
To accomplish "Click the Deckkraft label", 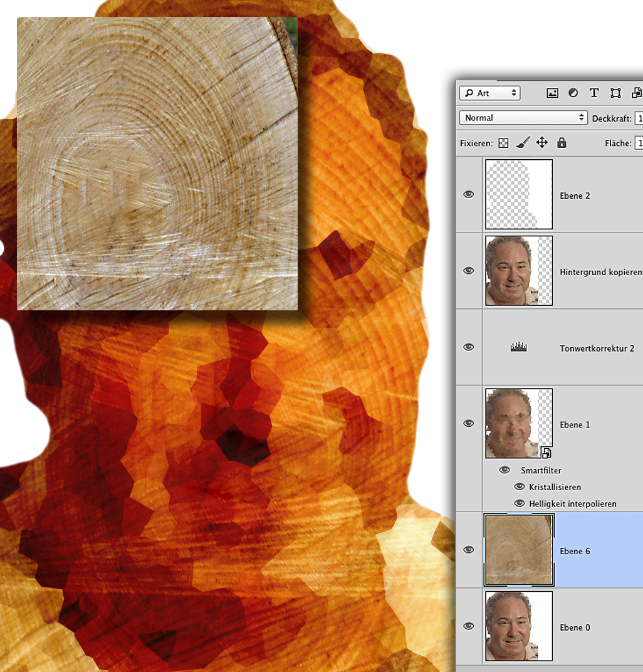I will click(x=612, y=118).
